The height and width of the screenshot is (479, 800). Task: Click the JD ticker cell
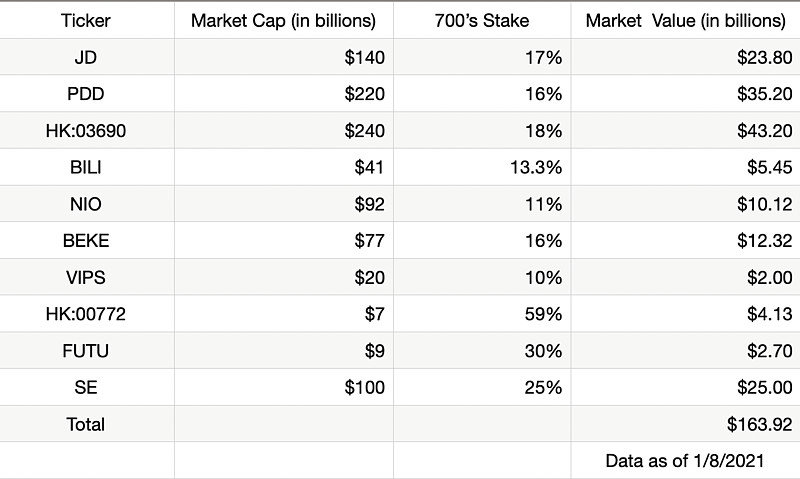[85, 57]
